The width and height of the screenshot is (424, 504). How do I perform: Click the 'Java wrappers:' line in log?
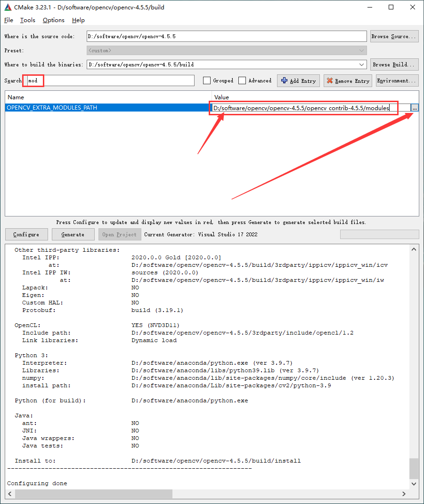(x=81, y=438)
